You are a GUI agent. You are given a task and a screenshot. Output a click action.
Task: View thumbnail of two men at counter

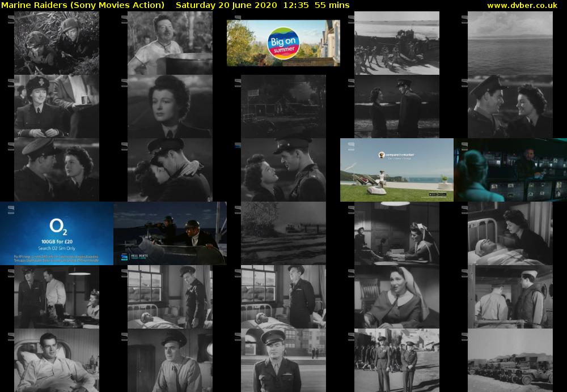pos(510,297)
